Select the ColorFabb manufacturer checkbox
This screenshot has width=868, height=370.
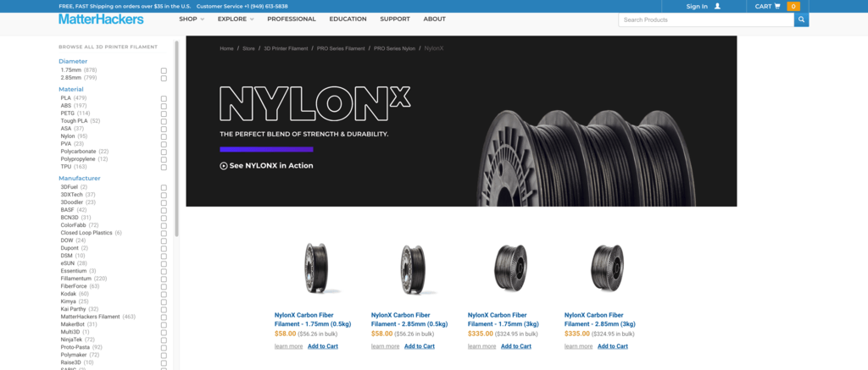(164, 226)
